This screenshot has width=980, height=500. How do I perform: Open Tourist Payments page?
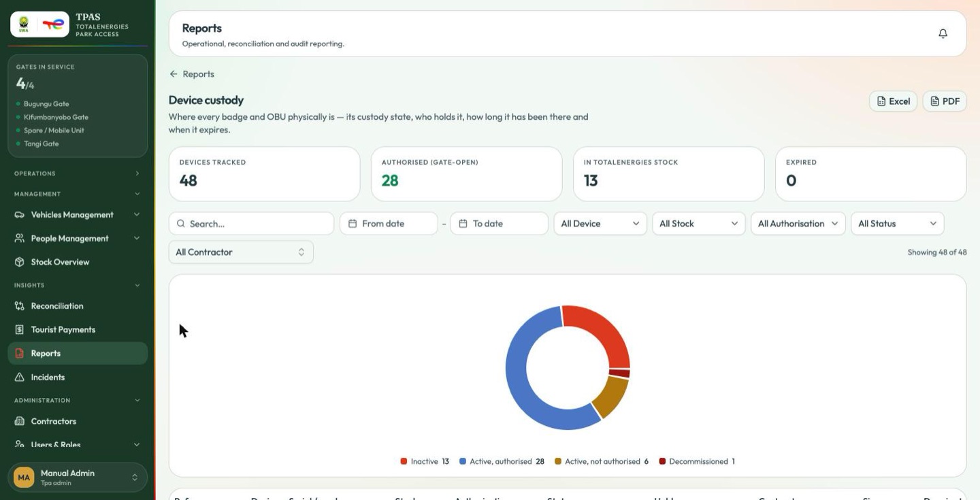[x=78, y=330]
